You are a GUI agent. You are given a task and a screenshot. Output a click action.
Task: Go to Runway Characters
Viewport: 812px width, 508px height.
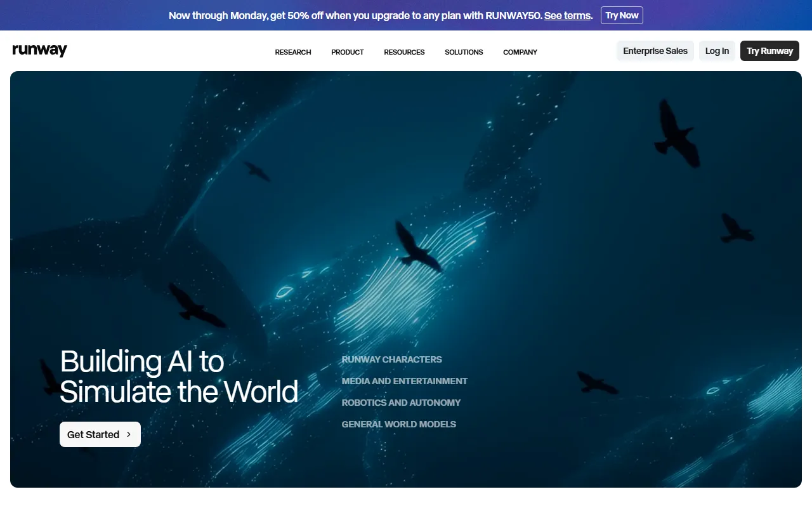pos(391,359)
